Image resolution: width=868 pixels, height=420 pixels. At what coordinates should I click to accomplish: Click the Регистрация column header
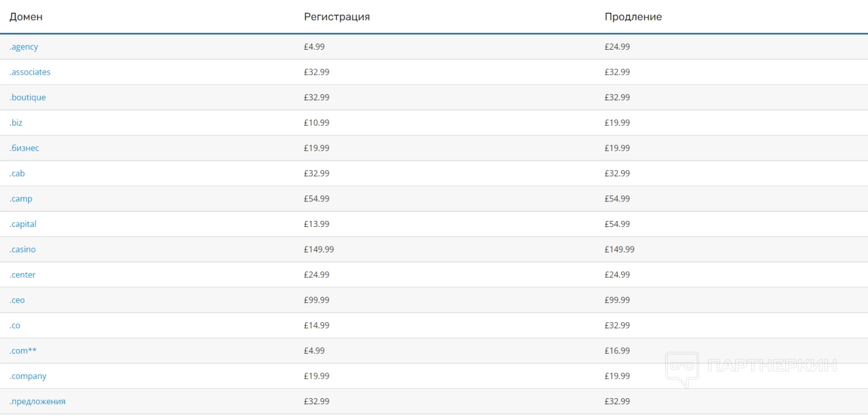(x=337, y=17)
